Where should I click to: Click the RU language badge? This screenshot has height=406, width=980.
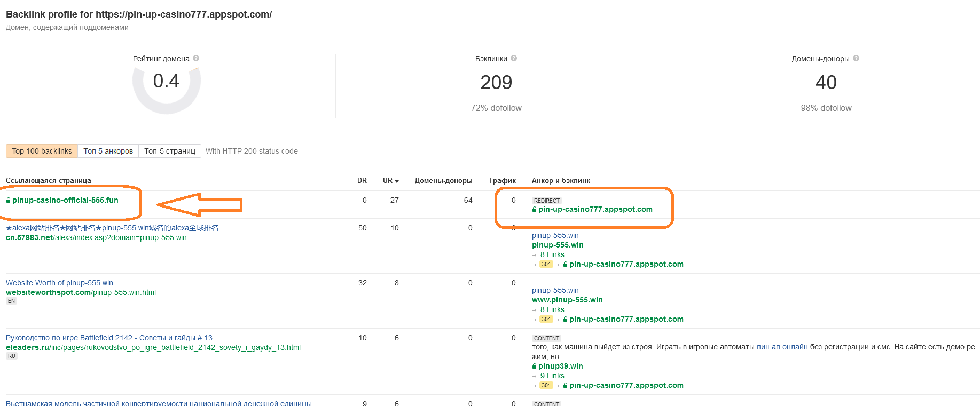pyautogui.click(x=11, y=356)
